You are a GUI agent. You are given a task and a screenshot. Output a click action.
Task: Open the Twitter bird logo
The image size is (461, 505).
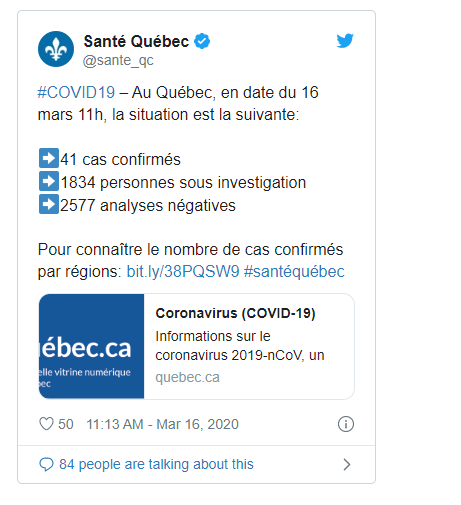coord(345,41)
